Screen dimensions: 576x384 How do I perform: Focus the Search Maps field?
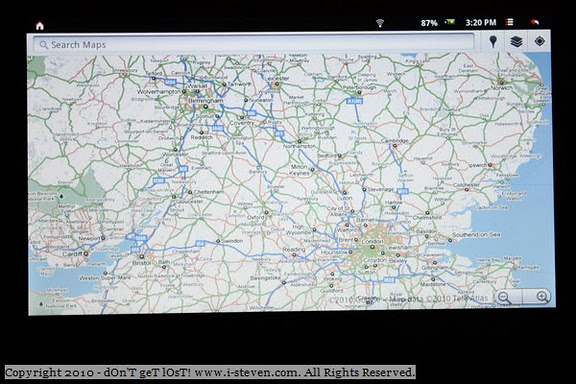coord(253,44)
